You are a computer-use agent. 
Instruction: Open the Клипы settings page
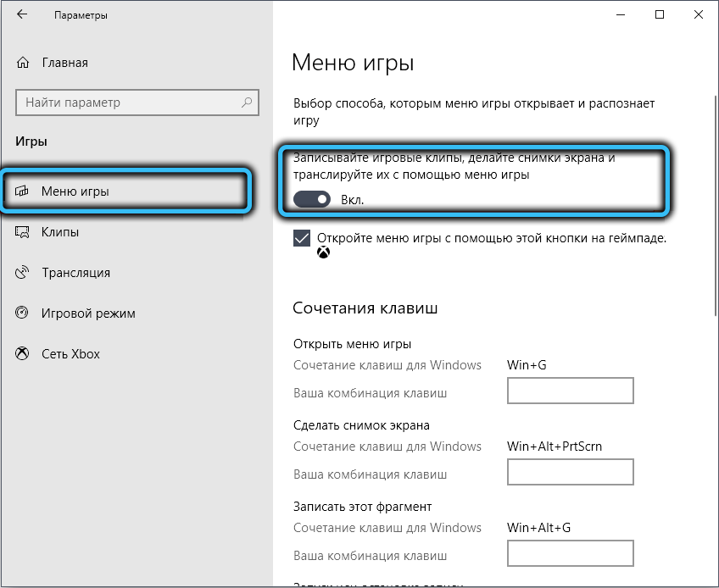coord(60,232)
